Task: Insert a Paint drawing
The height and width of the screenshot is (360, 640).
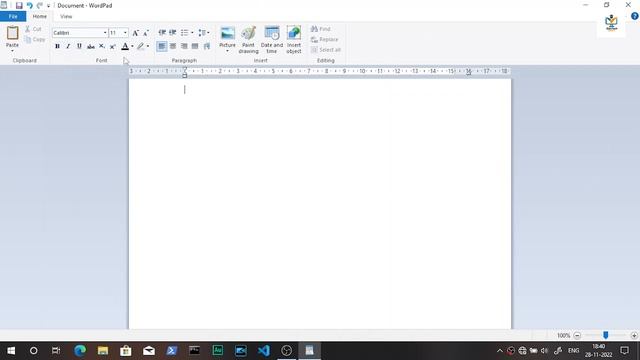Action: coord(248,40)
